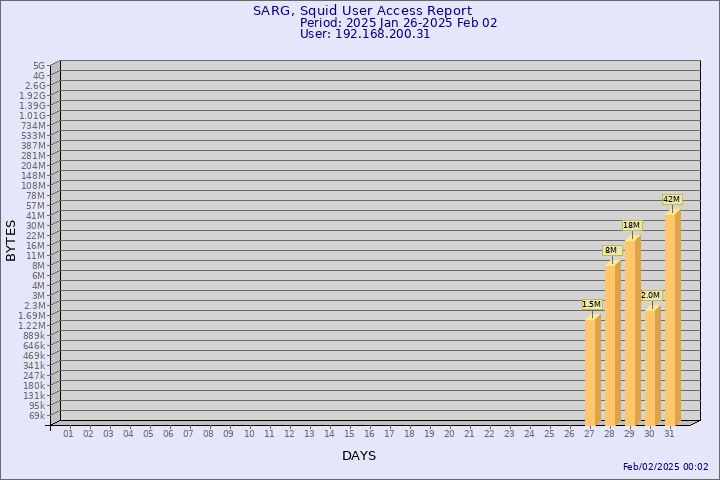Click the 2.0M value label above day 30
This screenshot has width=720, height=480.
(650, 296)
